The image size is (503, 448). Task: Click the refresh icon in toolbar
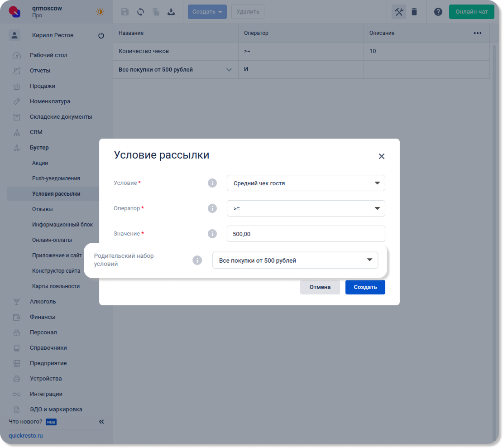click(x=140, y=12)
